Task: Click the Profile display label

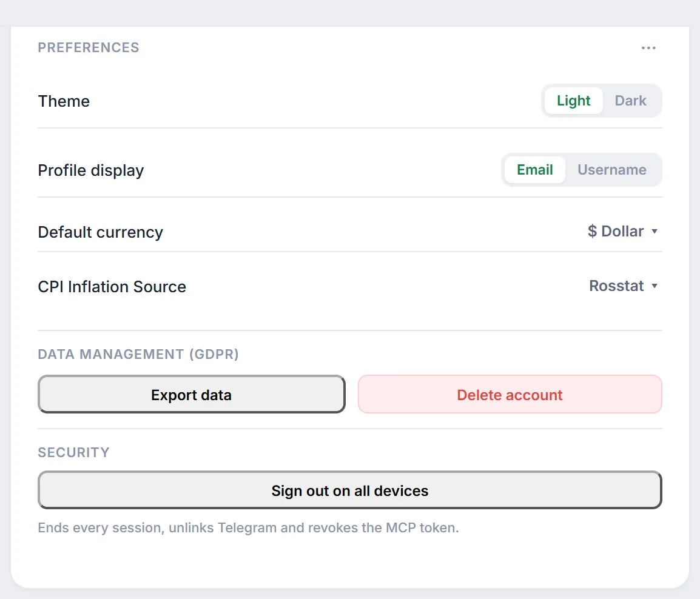Action: coord(91,170)
